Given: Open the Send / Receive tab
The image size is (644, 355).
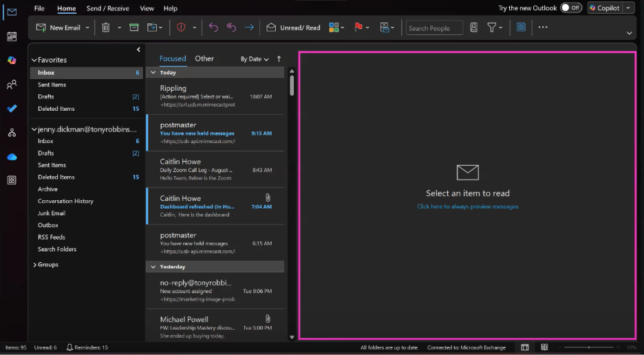Looking at the screenshot, I should (x=107, y=8).
